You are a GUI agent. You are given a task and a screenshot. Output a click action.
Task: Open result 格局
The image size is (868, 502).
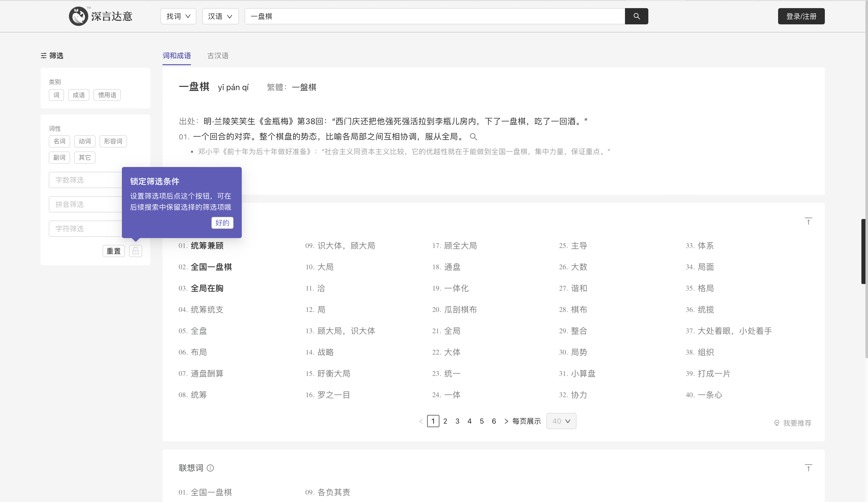coord(706,289)
